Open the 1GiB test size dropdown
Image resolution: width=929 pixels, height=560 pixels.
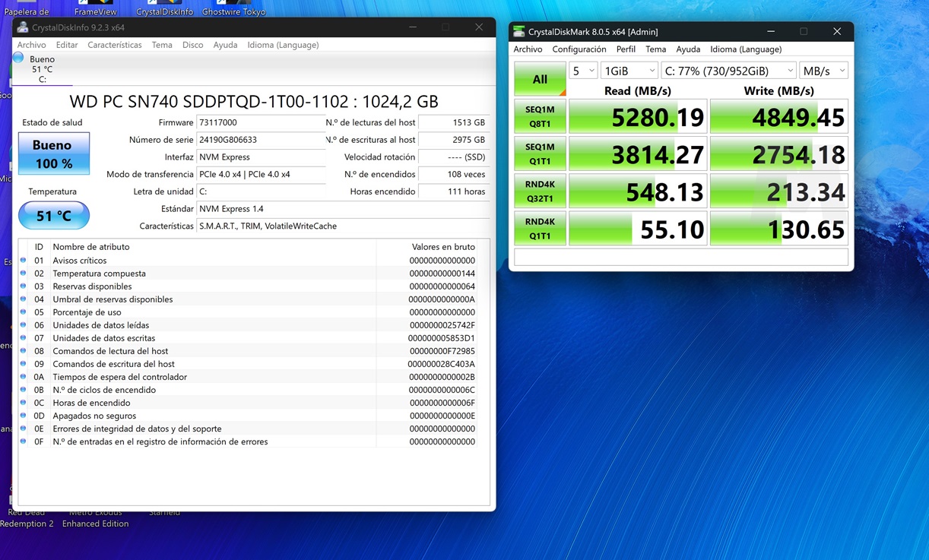tap(629, 71)
